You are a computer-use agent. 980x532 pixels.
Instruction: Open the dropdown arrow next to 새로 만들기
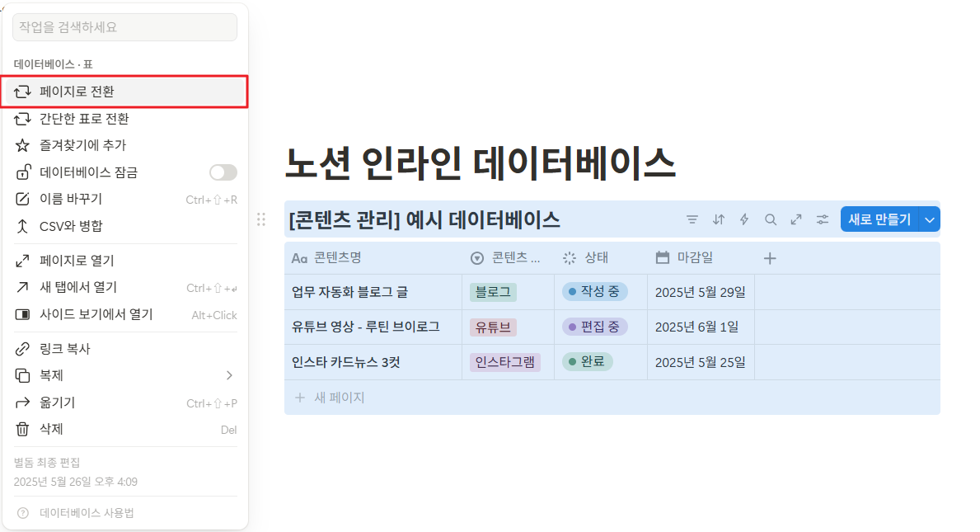930,219
